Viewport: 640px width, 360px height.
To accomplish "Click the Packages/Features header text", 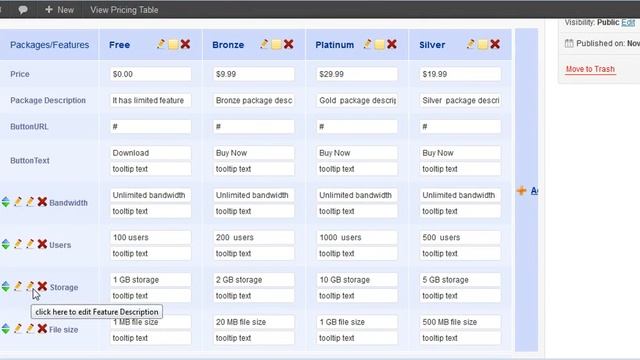I will (49, 45).
